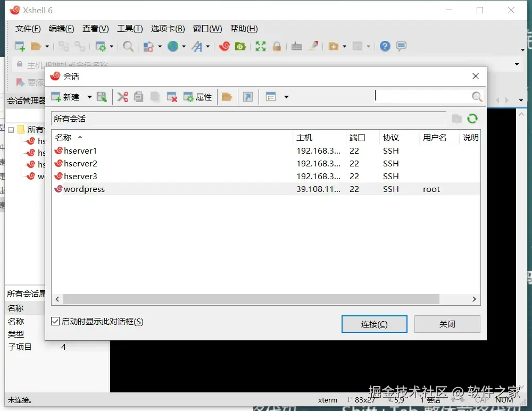Click the color scheme icon in main toolbar
532x411 pixels.
[148, 46]
